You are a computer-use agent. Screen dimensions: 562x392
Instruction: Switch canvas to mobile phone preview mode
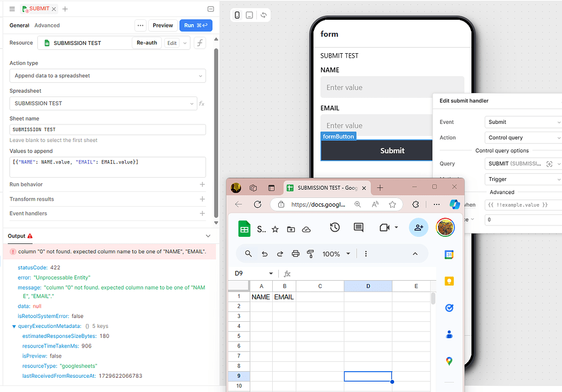coord(237,15)
